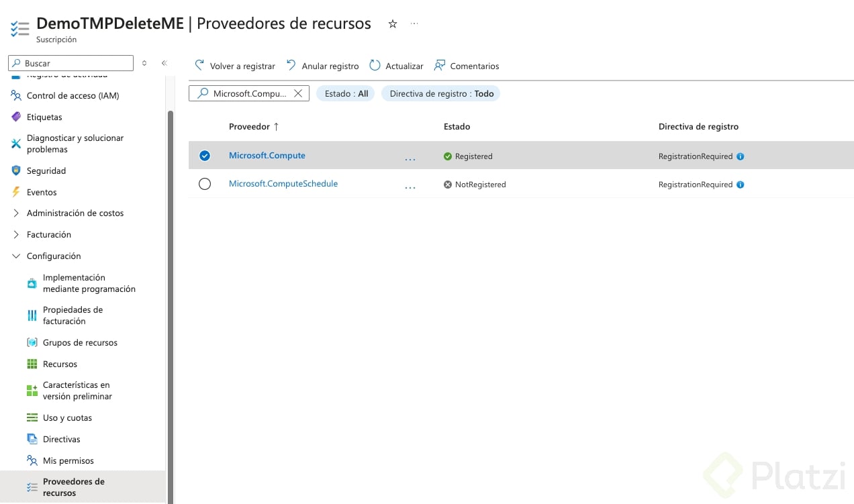This screenshot has width=854, height=504.
Task: Open ellipsis menu for Microsoft.Compute row
Action: [x=410, y=159]
